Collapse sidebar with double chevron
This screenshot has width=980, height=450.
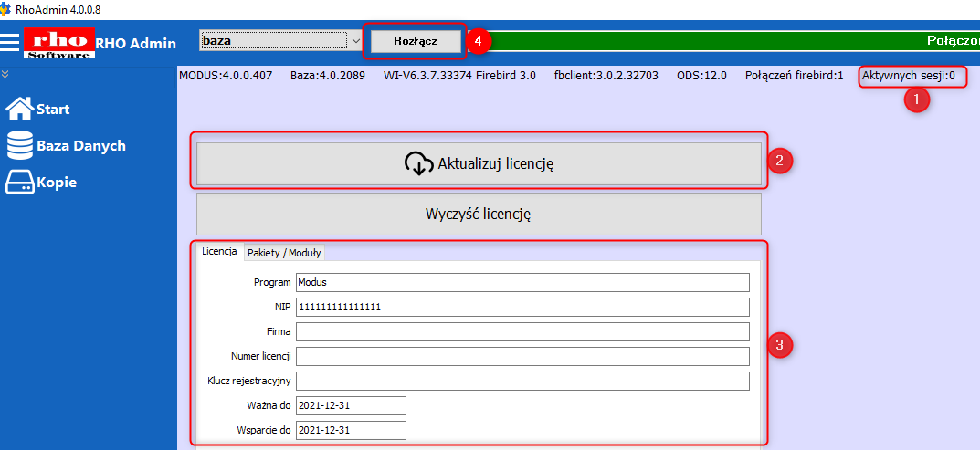[5, 74]
